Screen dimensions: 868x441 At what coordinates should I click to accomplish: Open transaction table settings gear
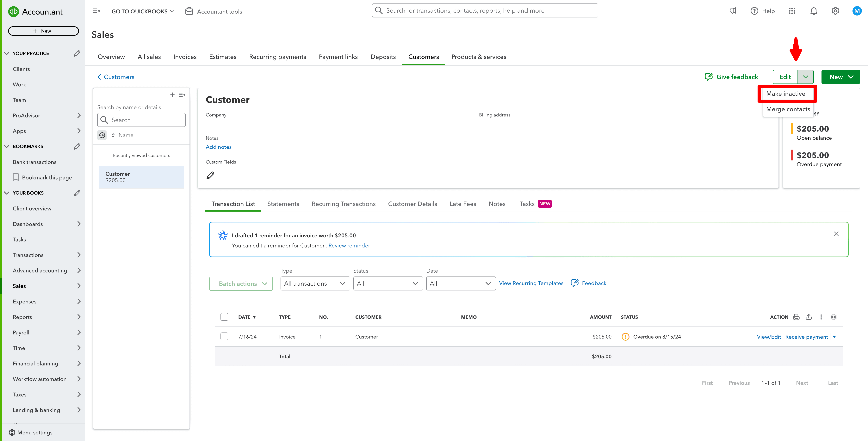click(833, 317)
